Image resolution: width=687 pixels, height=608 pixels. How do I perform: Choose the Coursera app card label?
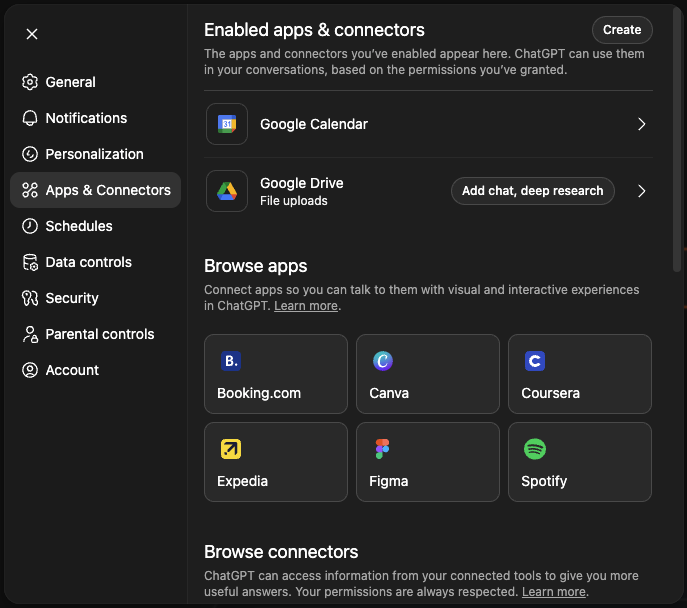pyautogui.click(x=550, y=393)
